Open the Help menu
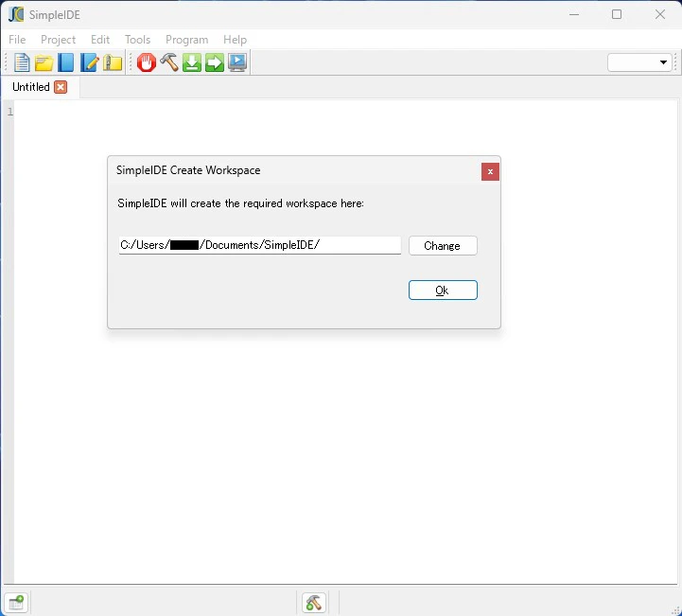The width and height of the screenshot is (682, 616). [x=235, y=40]
